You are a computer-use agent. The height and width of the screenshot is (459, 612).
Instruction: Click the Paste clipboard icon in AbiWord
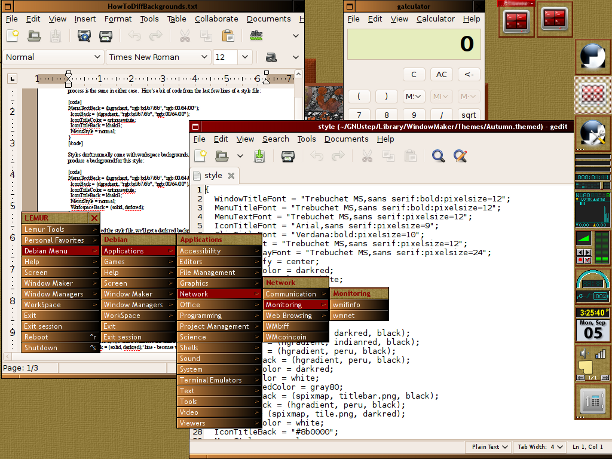pyautogui.click(x=228, y=36)
